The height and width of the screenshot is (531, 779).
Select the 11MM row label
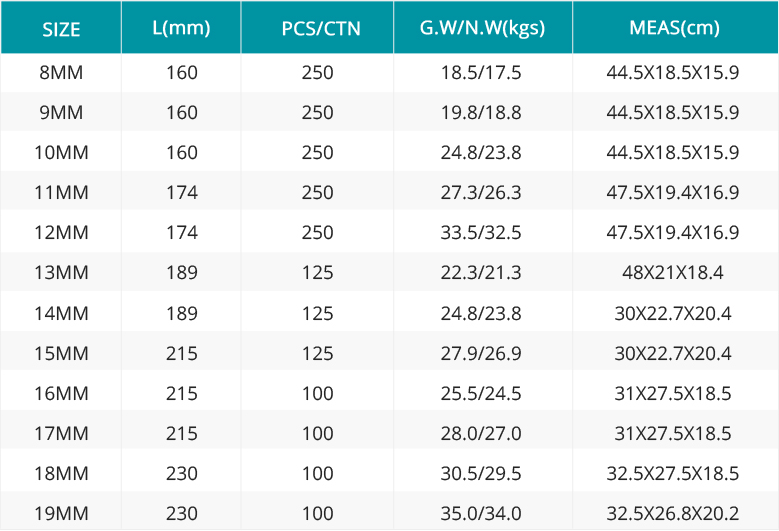click(x=61, y=192)
